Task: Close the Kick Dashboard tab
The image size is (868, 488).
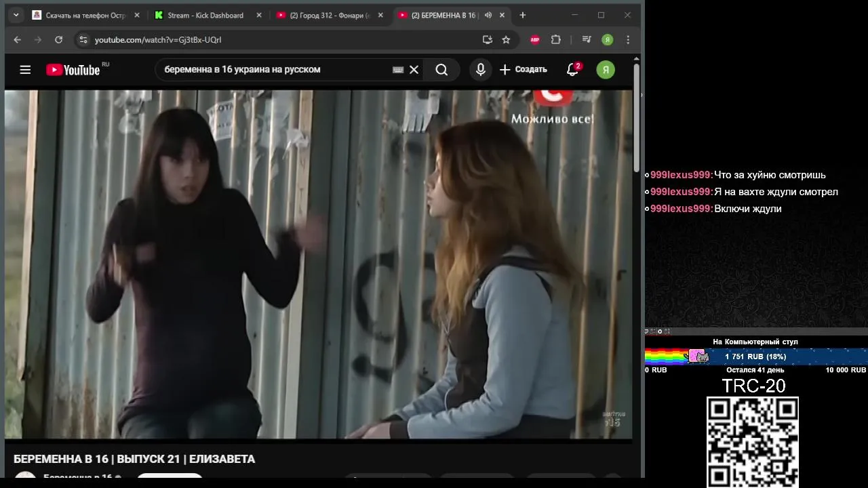Action: point(258,15)
